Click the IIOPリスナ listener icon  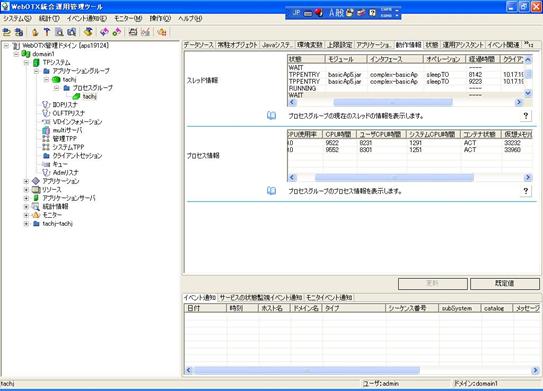(46, 105)
